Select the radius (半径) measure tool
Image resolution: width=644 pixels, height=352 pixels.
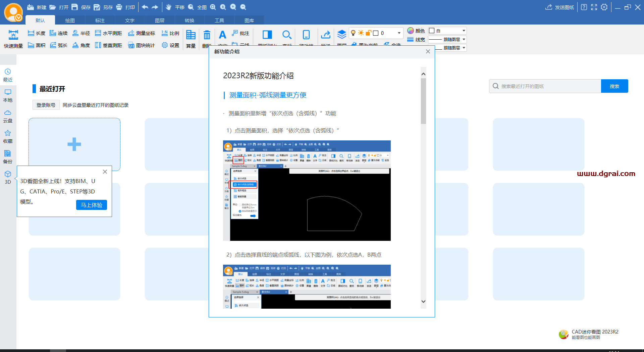[x=81, y=33]
